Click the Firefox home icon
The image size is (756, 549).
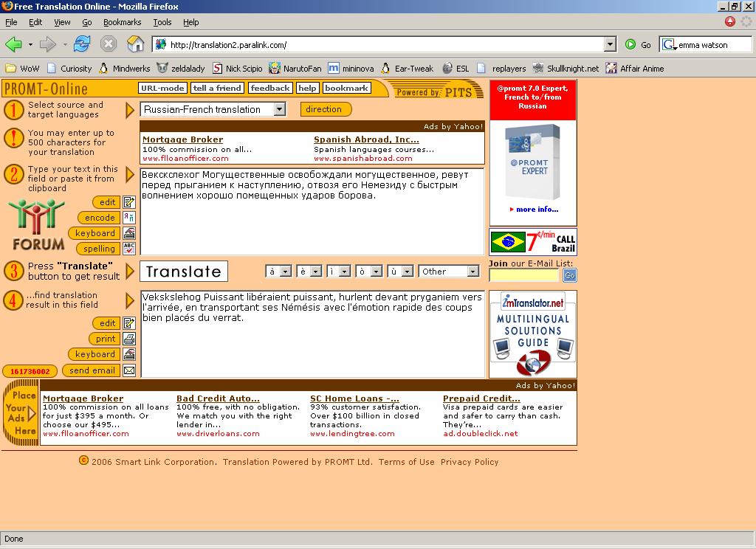[135, 44]
